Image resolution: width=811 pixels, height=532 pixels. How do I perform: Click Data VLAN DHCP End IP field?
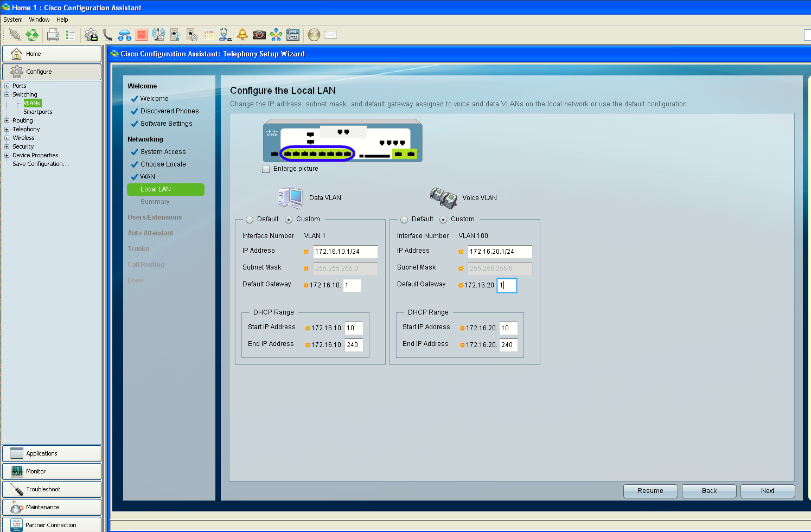[x=354, y=345]
